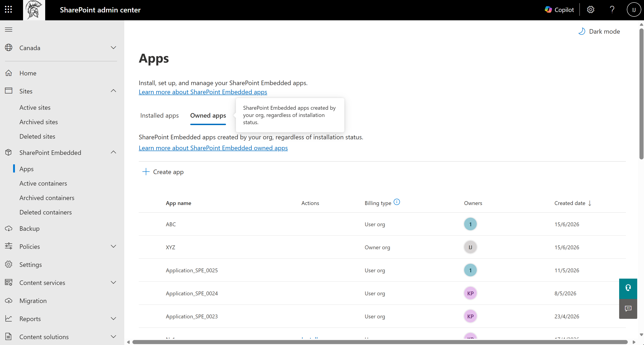Viewport: 644px width, 345px height.
Task: Click the vertical page scrollbar
Action: click(x=641, y=94)
